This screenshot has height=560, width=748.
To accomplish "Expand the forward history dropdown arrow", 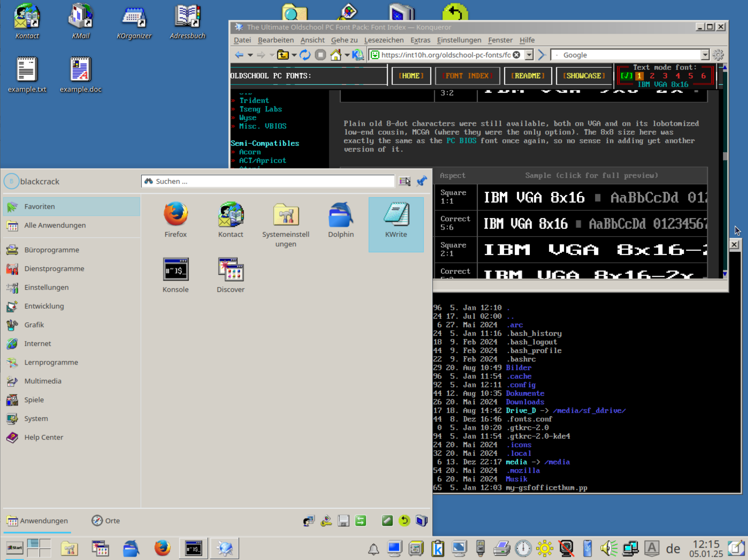I will 272,55.
